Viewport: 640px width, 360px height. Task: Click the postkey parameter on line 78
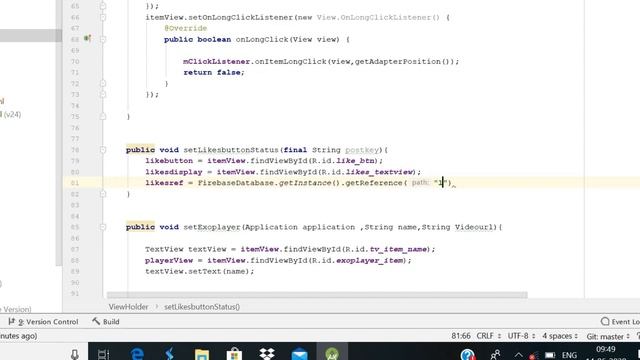[x=362, y=150]
